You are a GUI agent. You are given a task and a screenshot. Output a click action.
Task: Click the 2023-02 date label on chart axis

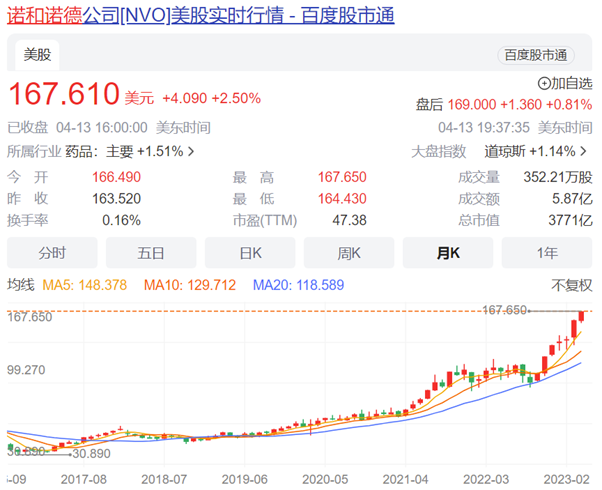tap(566, 479)
